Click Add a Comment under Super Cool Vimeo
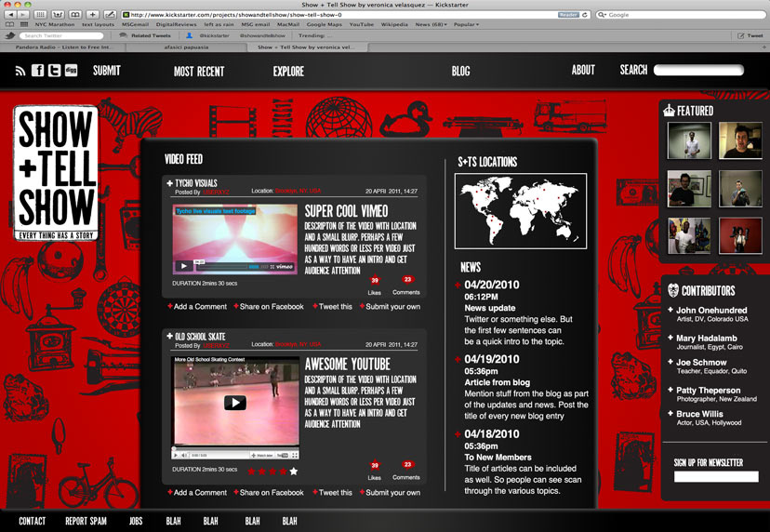This screenshot has width=770, height=532. pos(197,307)
